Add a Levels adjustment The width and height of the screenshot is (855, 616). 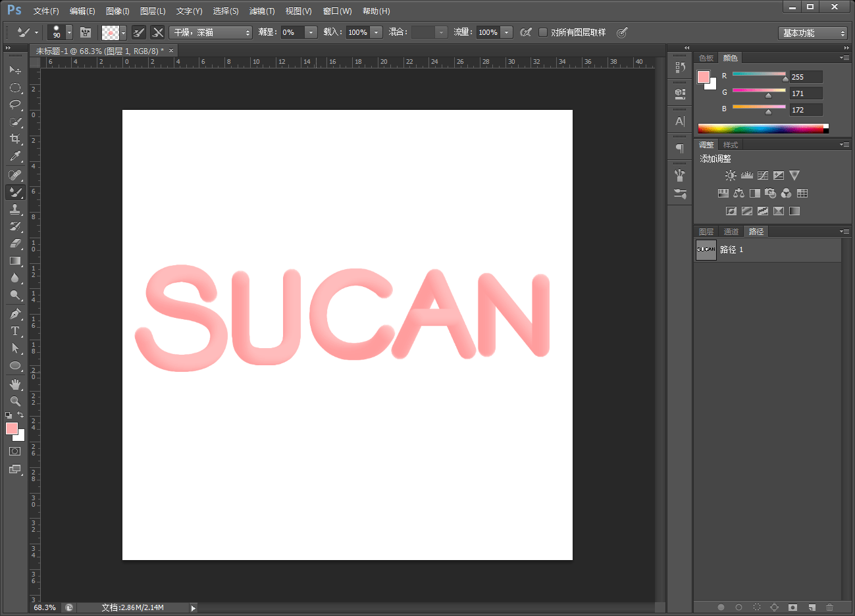[x=746, y=176]
